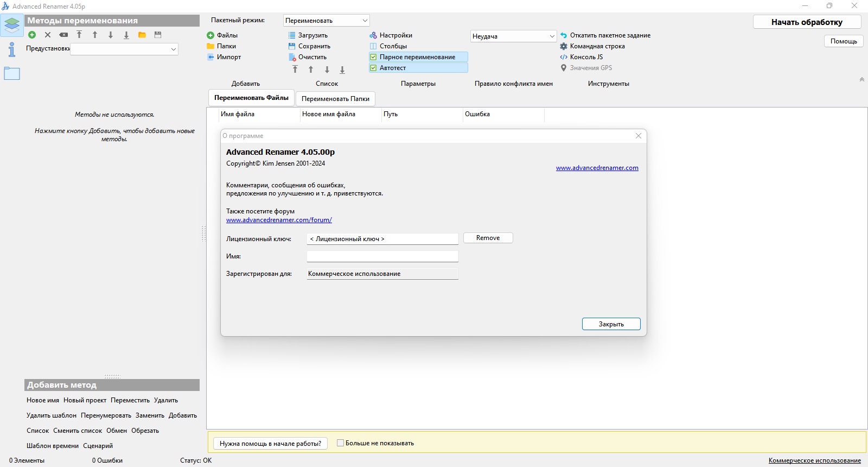Click the X remove method icon
This screenshot has height=467, width=868.
click(x=48, y=35)
